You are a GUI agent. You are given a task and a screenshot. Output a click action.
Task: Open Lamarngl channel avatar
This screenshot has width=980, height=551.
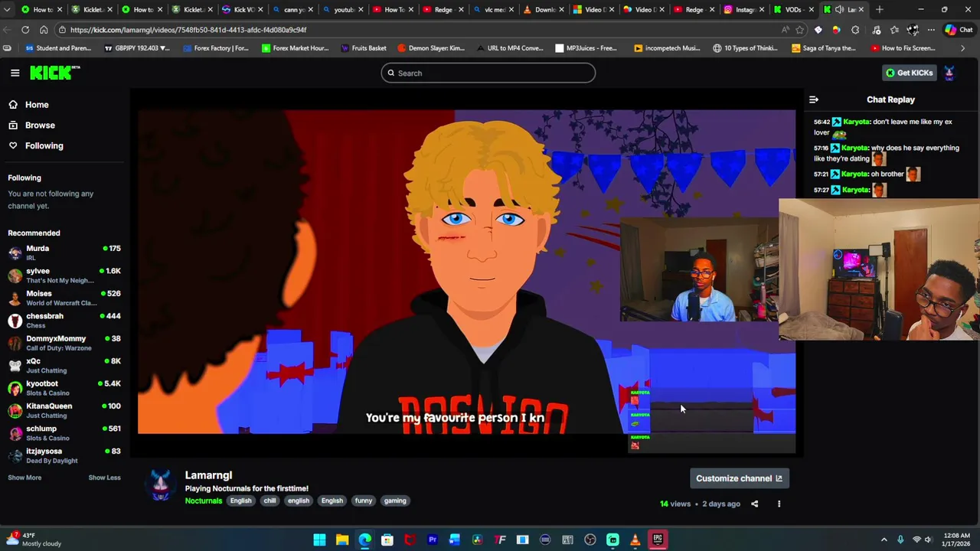click(160, 485)
